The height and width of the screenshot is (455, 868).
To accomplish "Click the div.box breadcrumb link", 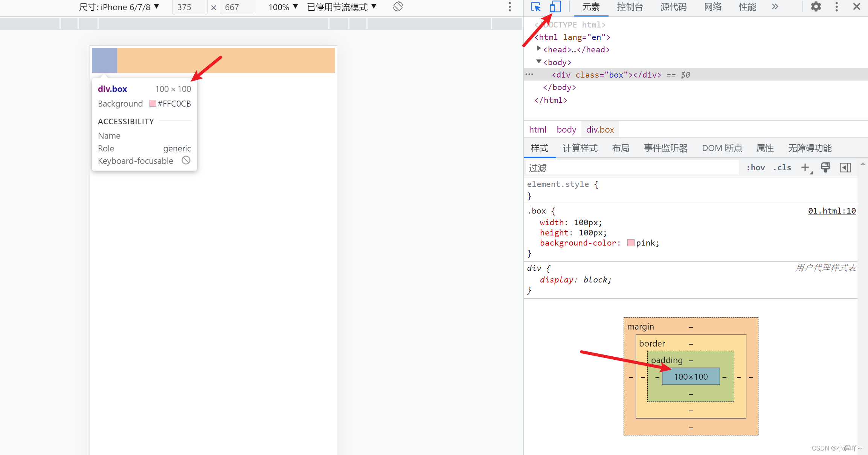I will point(600,129).
